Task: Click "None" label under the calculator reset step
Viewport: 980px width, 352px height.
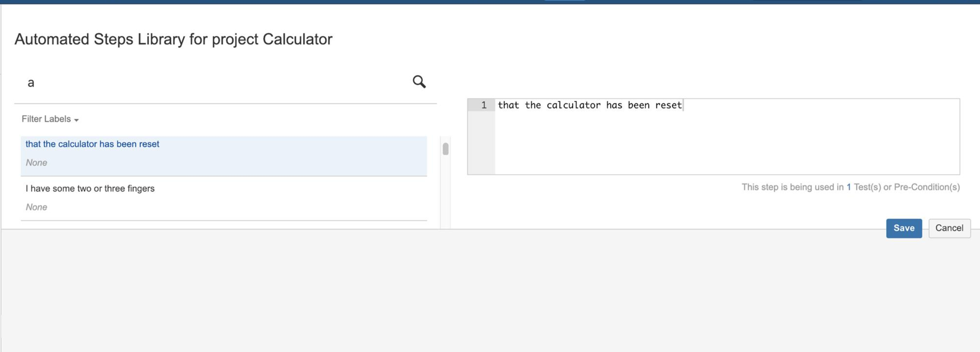Action: (37, 163)
